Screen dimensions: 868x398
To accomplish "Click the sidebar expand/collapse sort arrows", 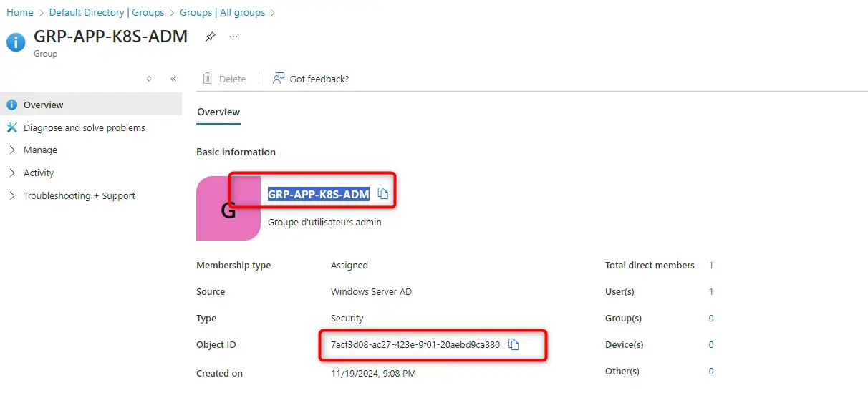I will (x=149, y=79).
